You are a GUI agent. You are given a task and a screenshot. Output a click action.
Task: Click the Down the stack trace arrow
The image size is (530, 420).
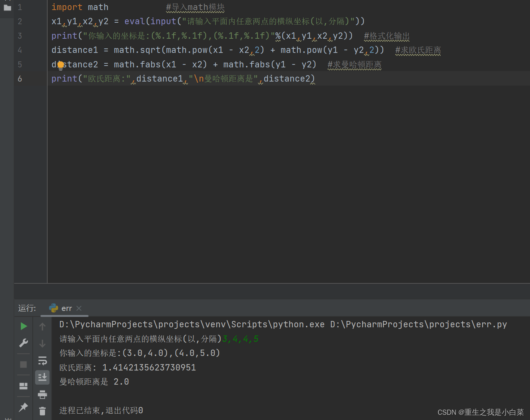tap(42, 344)
